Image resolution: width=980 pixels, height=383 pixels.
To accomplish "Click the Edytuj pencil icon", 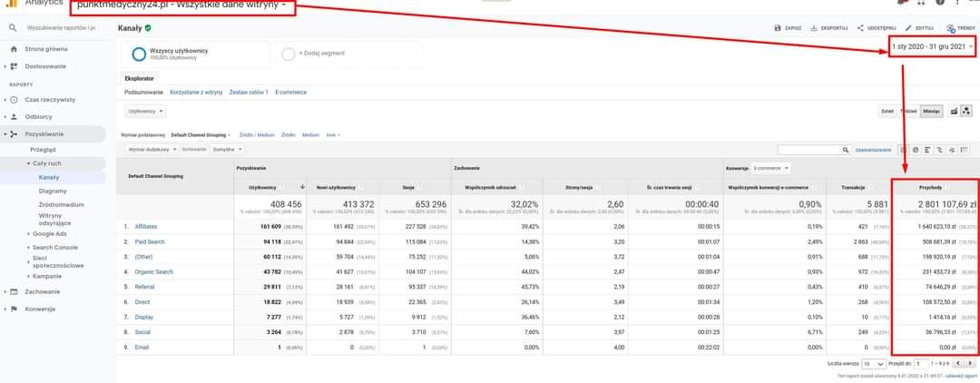I will (907, 28).
